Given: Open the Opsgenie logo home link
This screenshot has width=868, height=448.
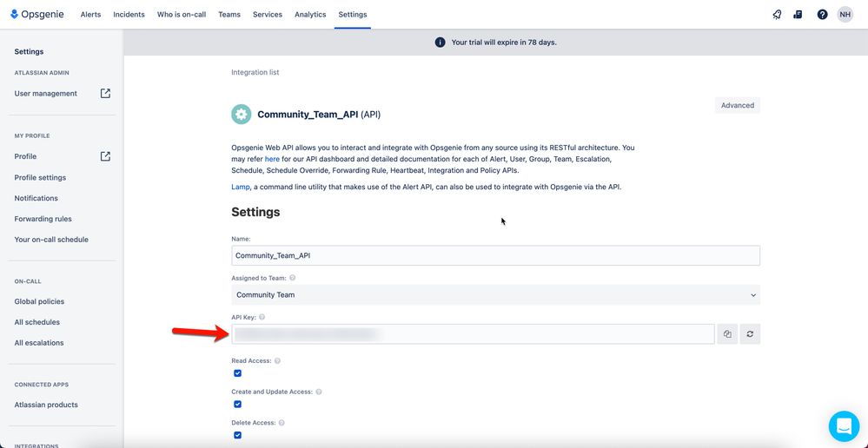Looking at the screenshot, I should coord(37,15).
